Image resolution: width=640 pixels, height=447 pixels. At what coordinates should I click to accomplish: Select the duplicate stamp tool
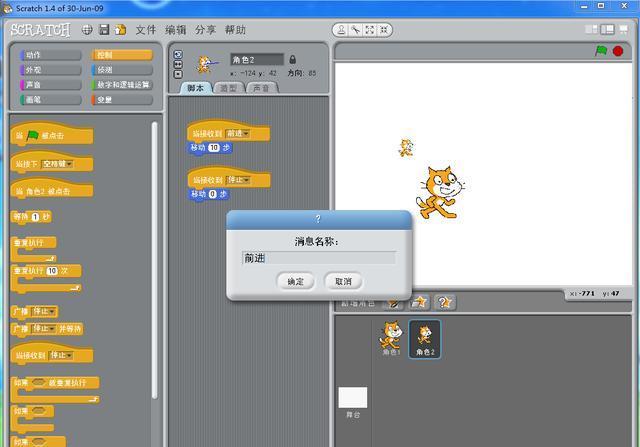tap(341, 30)
